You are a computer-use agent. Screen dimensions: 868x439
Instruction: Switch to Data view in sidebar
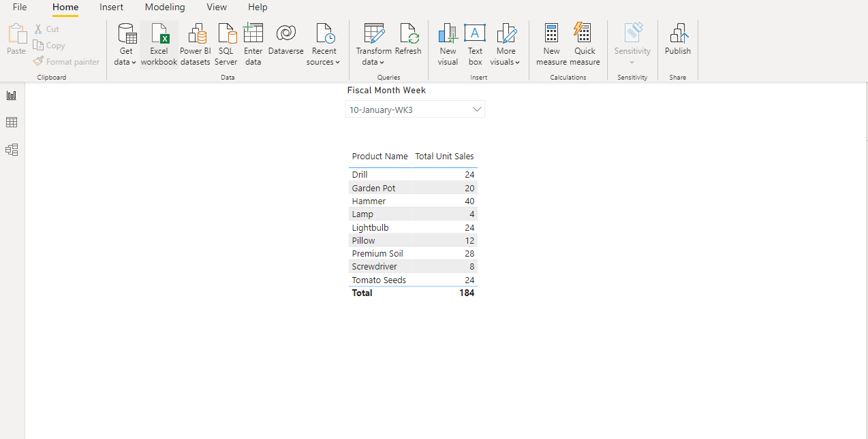(12, 123)
